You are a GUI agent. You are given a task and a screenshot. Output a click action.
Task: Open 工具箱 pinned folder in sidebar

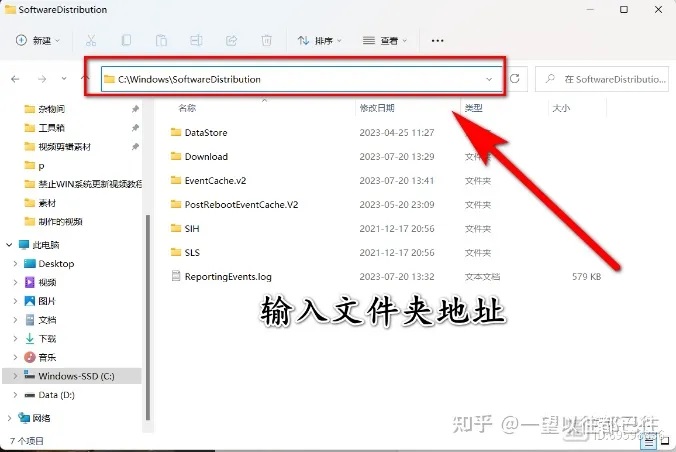click(51, 128)
